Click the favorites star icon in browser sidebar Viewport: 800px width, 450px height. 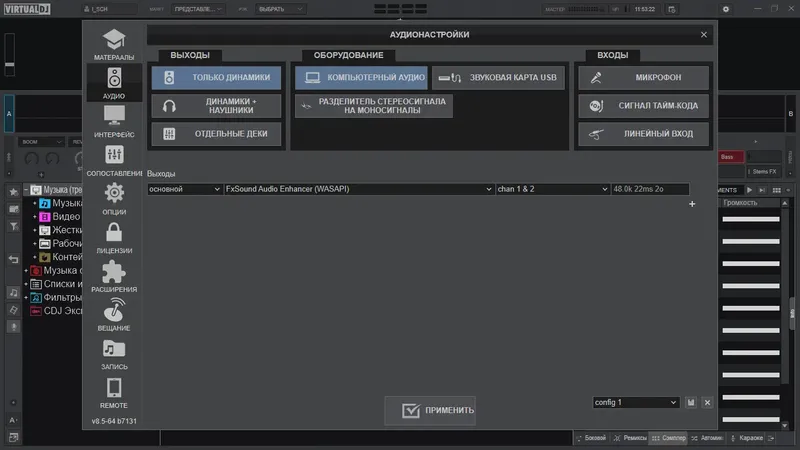pyautogui.click(x=14, y=192)
